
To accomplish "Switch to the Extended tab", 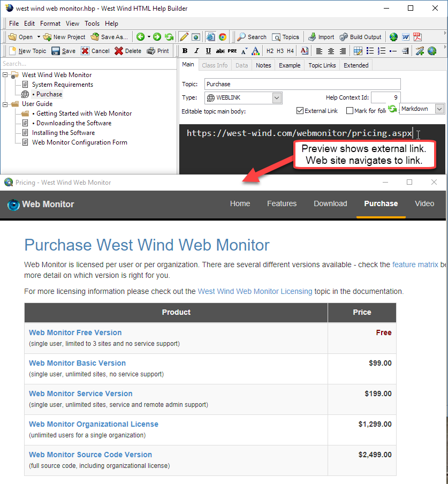I will 356,65.
